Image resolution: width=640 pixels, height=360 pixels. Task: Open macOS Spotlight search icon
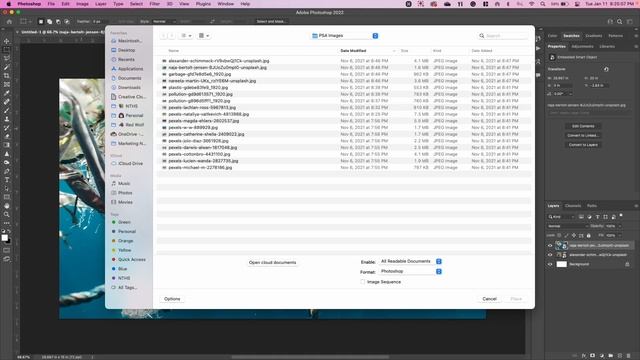542,4
